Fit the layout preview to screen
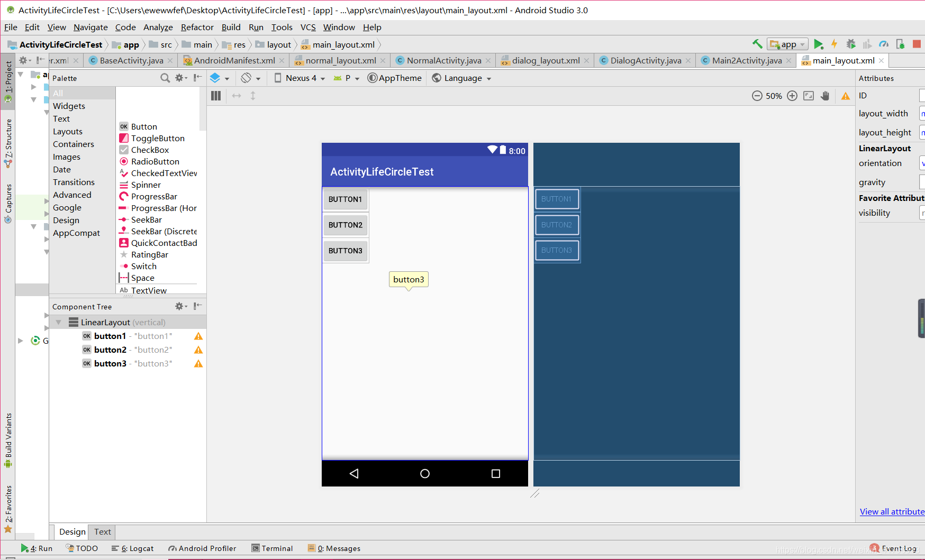The image size is (925, 560). coord(809,96)
